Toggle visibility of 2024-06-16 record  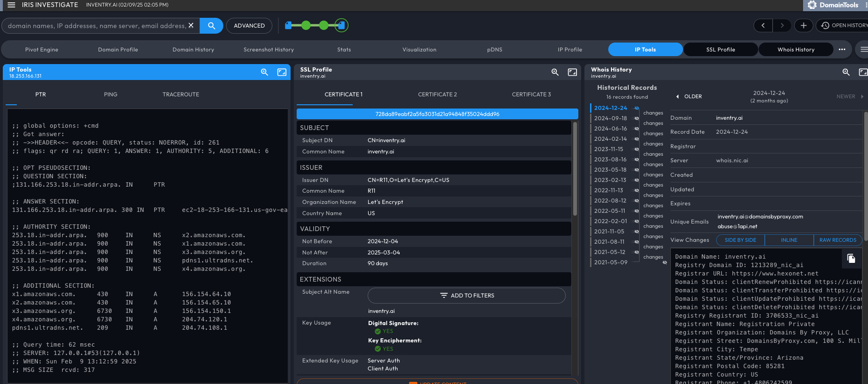coord(636,129)
